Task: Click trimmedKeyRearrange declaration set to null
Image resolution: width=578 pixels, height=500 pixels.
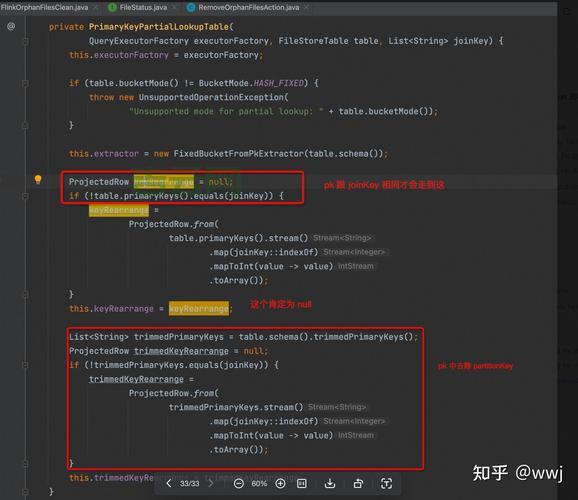Action: [181, 351]
